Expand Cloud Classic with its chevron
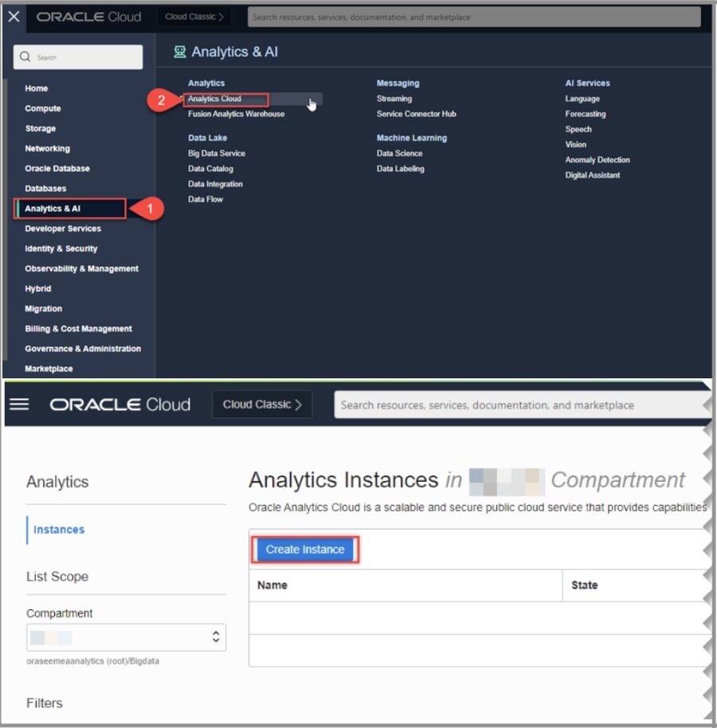The image size is (717, 728). coord(222,17)
